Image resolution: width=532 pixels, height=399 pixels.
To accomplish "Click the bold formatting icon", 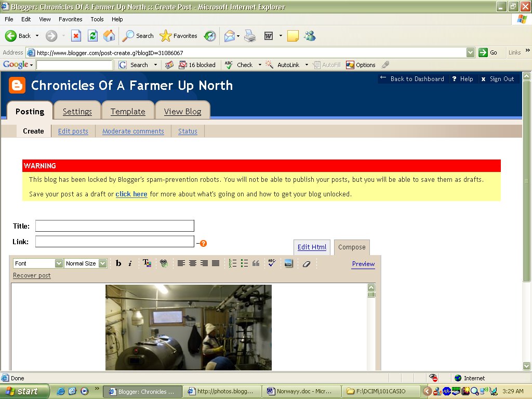I will [118, 263].
